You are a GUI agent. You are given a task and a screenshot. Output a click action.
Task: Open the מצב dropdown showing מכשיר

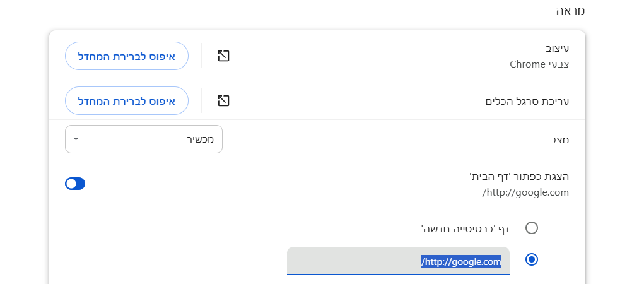(144, 139)
